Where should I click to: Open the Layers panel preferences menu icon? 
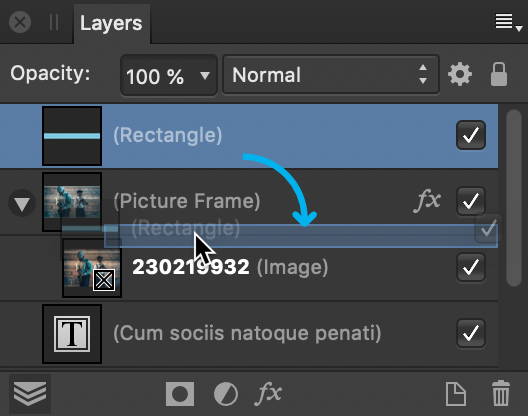[508, 22]
